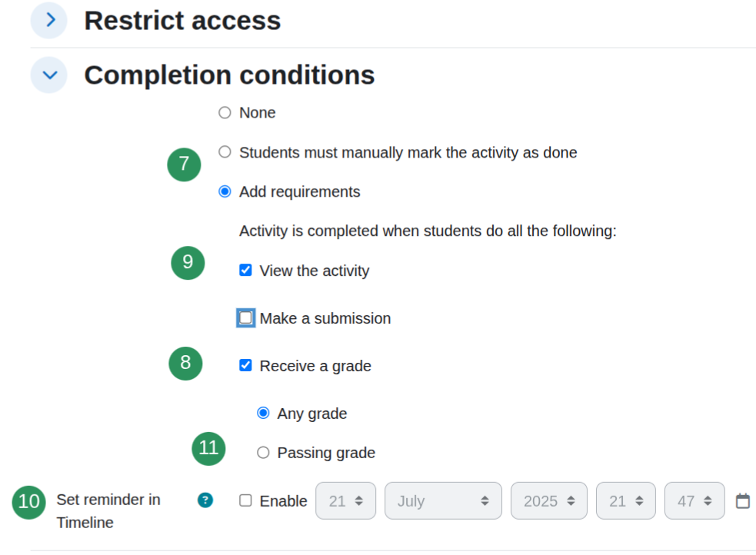Image resolution: width=756 pixels, height=555 pixels.
Task: Click the help icon beside Set reminder in Timeline
Action: tap(205, 500)
